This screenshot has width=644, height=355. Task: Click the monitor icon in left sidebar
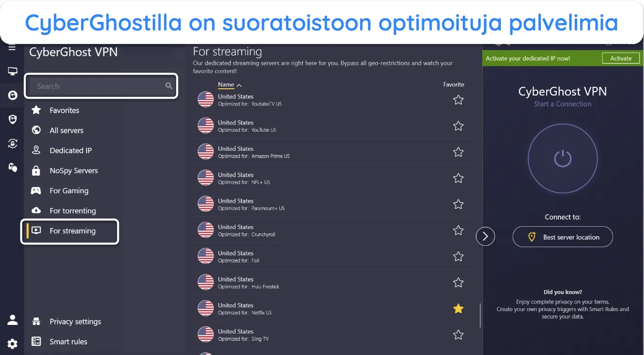pos(12,72)
